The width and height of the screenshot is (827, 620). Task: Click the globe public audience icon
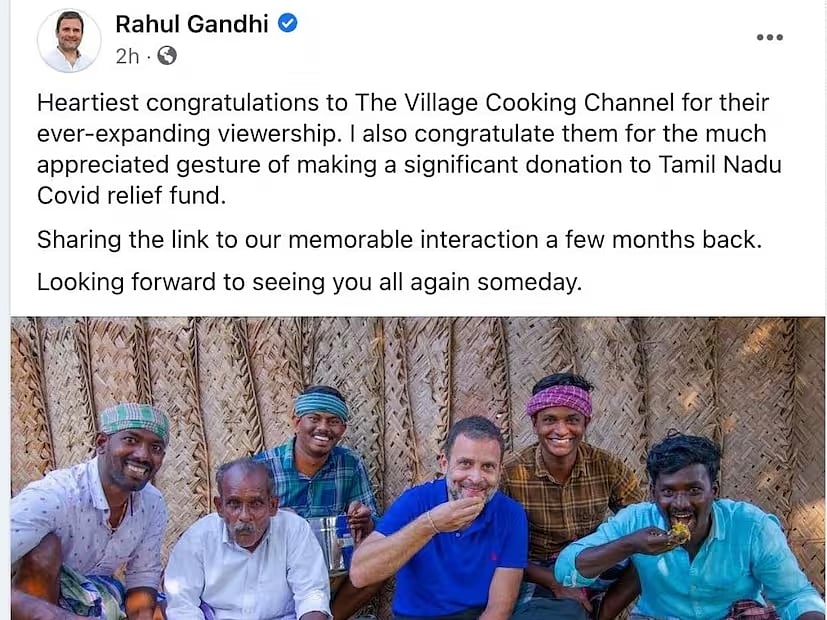166,56
